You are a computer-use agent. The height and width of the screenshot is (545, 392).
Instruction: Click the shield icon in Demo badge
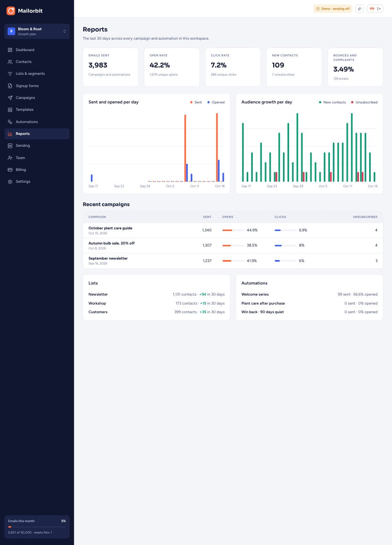click(x=318, y=9)
